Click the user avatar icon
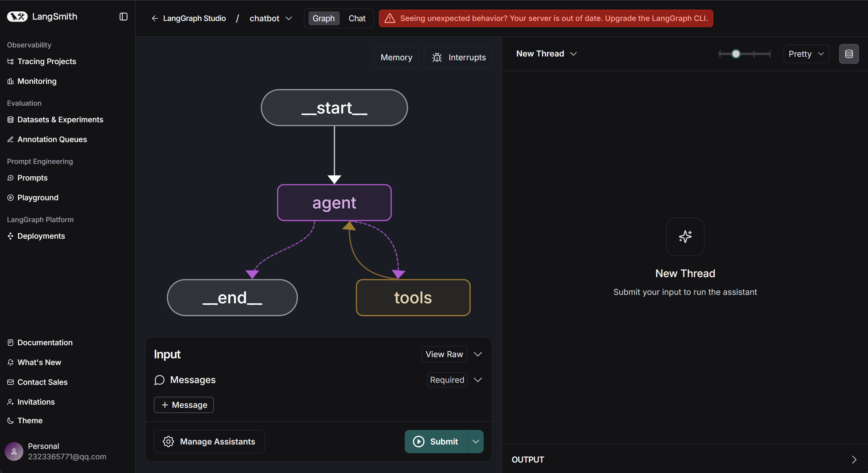Screen dimensions: 868x473 [x=14, y=451]
